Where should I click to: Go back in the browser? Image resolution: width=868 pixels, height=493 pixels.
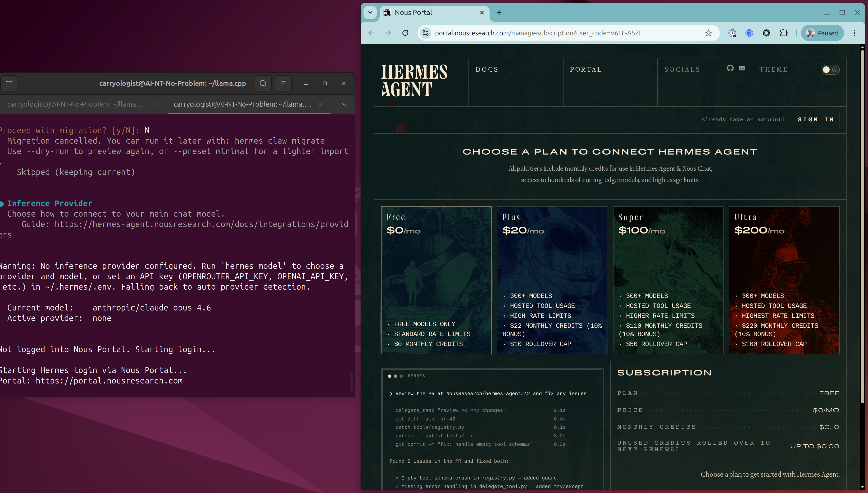pos(371,33)
